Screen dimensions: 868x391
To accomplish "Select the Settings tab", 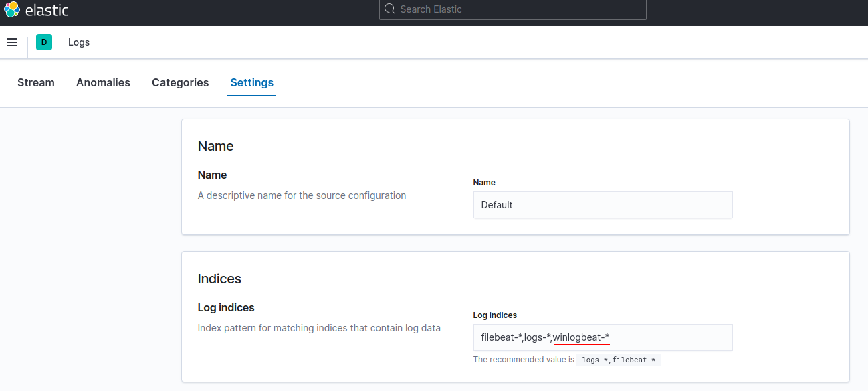I will coord(251,82).
